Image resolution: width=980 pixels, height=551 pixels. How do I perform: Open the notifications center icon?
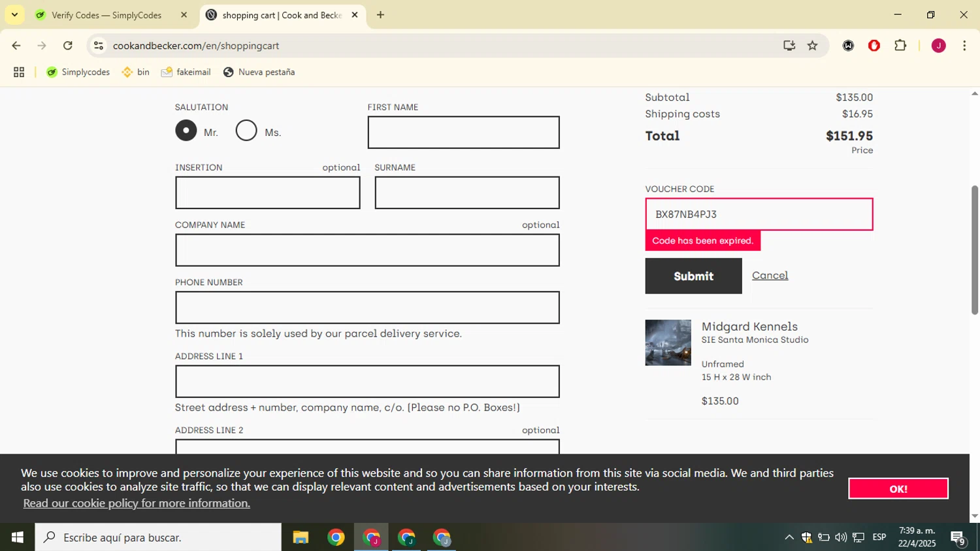[x=958, y=538]
